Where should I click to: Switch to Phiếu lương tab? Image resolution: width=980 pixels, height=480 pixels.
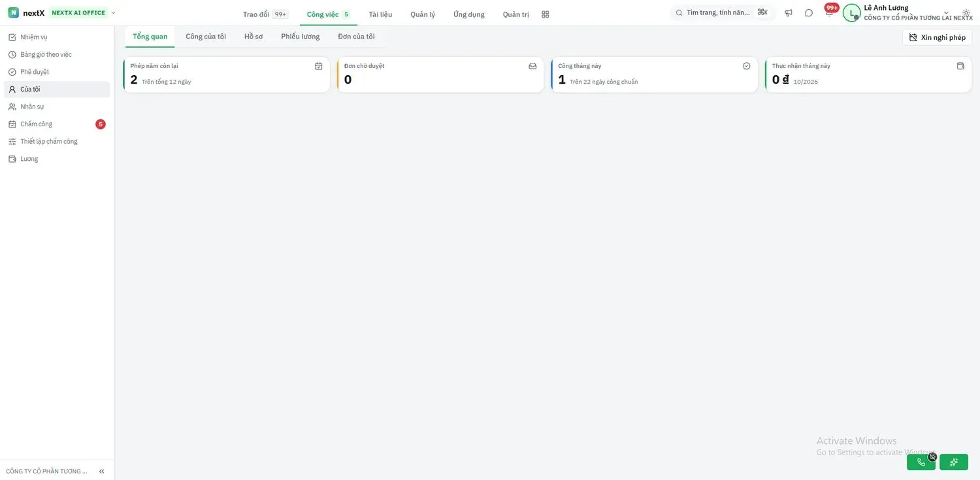click(x=301, y=37)
